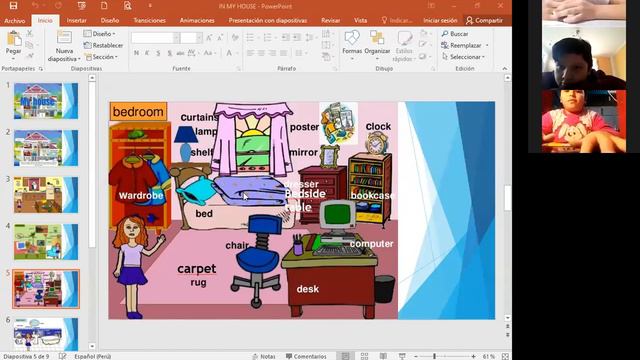Add a slide with Nueva diapositiva icon
640x360 pixels.
pos(64,38)
